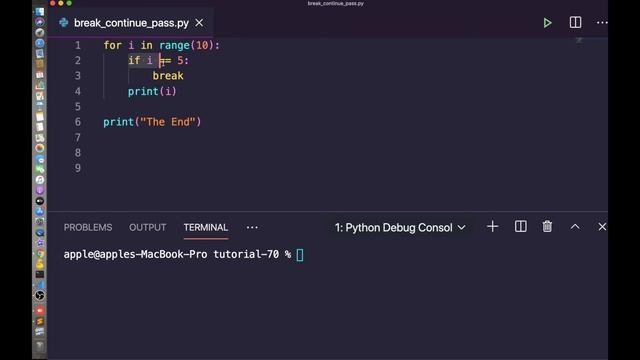This screenshot has width=640, height=360.
Task: Click line number 6 in gutter
Action: coord(78,122)
